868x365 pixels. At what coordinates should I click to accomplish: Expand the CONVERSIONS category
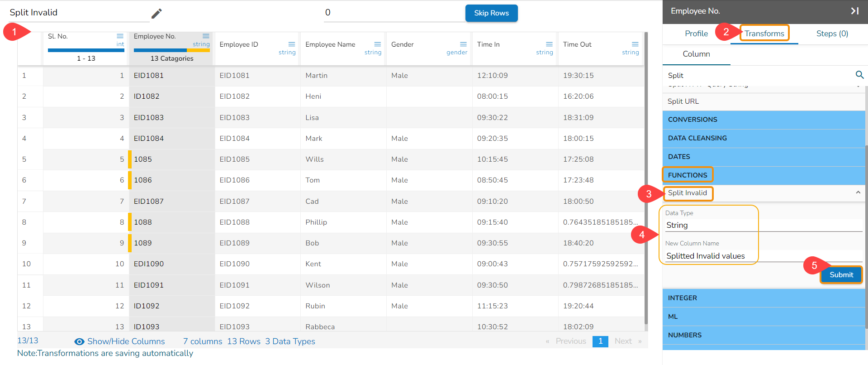tap(764, 120)
